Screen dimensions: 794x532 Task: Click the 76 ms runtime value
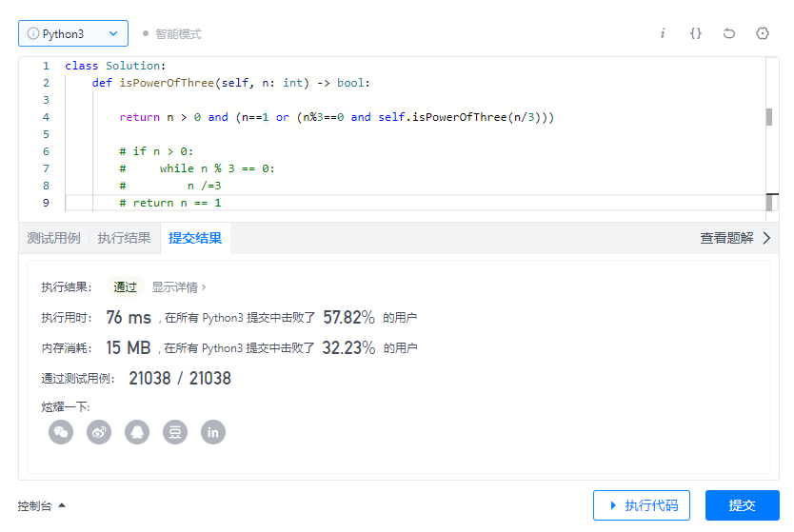pos(129,317)
